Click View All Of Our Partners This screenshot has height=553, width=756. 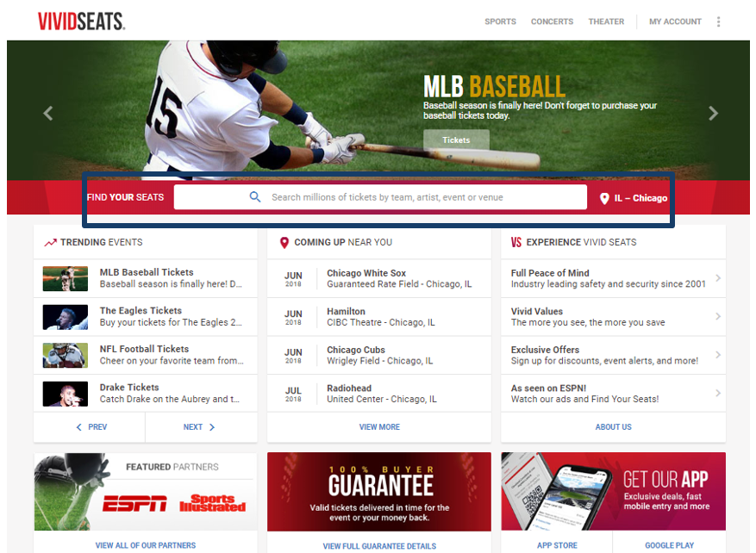146,545
